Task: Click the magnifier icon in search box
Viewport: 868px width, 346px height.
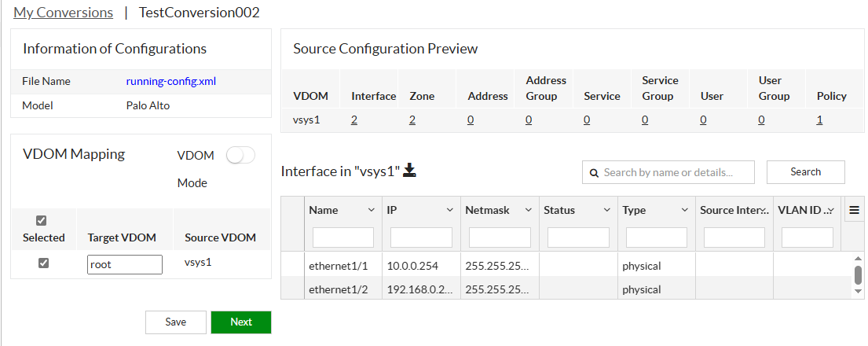Action: (x=594, y=172)
